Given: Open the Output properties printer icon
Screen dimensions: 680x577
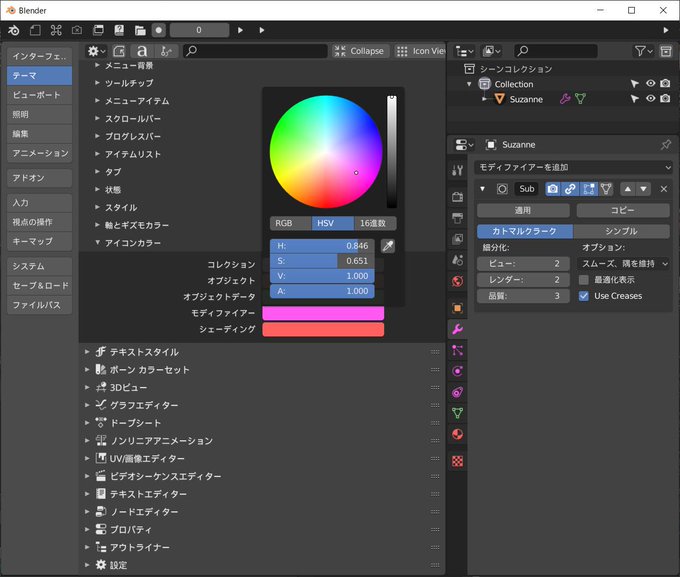Looking at the screenshot, I should click(457, 218).
